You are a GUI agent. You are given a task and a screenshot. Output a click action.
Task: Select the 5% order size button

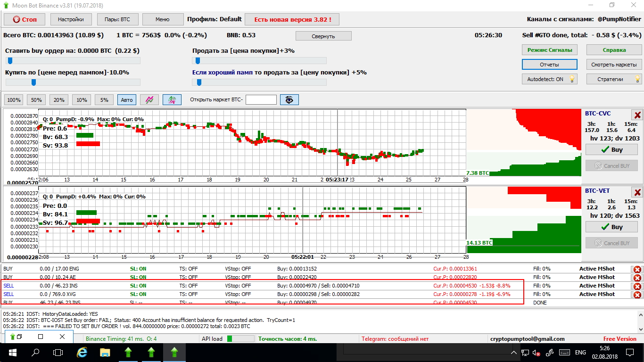pos(104,99)
